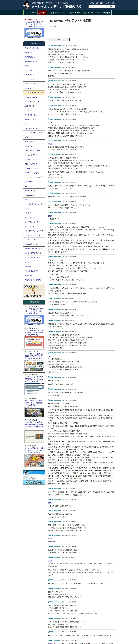Open the 質問掲示板 sidebar link
The height and width of the screenshot is (644, 138).
point(34,276)
